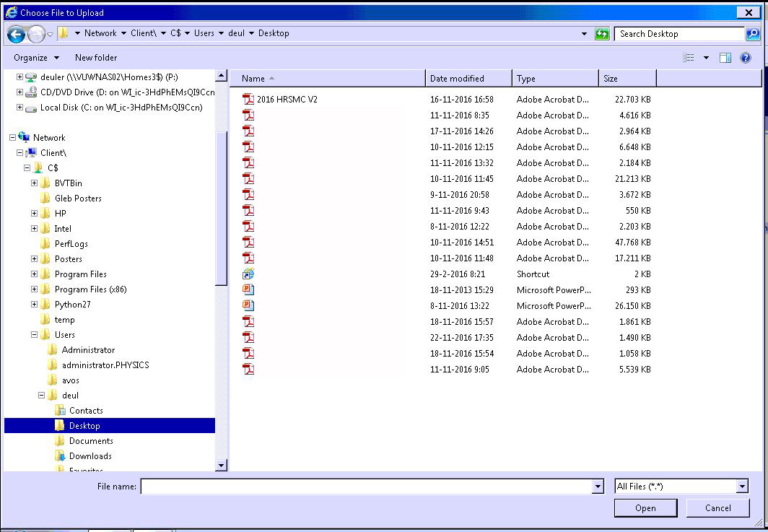
Task: Click the Change your view icon
Action: tap(689, 58)
